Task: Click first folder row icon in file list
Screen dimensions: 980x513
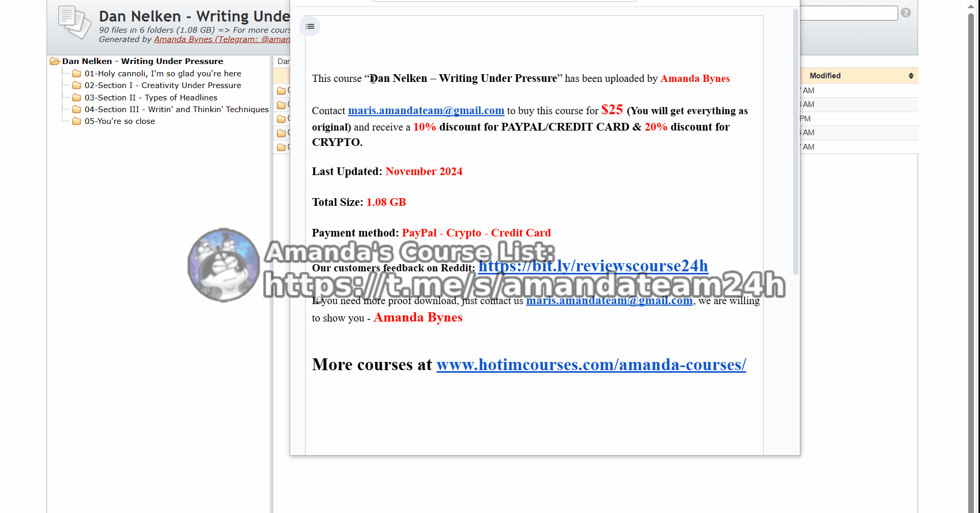Action: point(281,91)
